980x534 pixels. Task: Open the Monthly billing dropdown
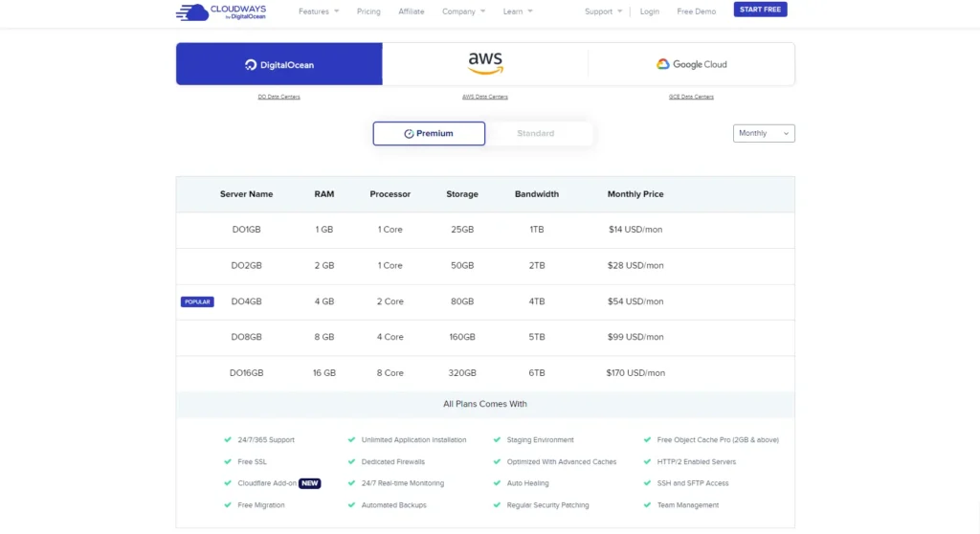(x=764, y=133)
